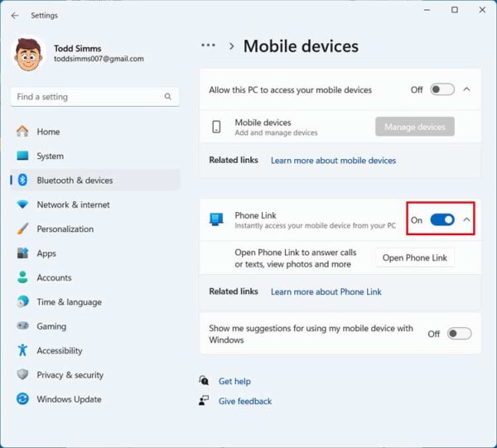Click the search magnifier icon
Image resolution: width=497 pixels, height=448 pixels.
[x=167, y=96]
